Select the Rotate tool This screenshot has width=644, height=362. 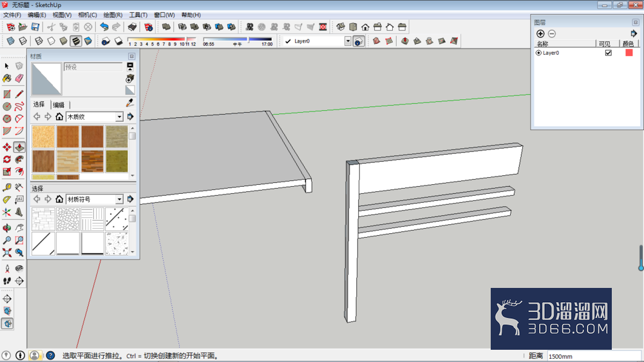point(7,160)
